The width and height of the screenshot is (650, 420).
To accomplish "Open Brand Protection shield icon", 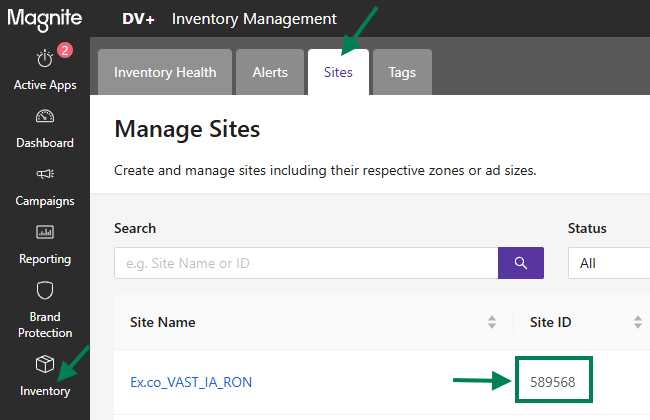I will 45,290.
